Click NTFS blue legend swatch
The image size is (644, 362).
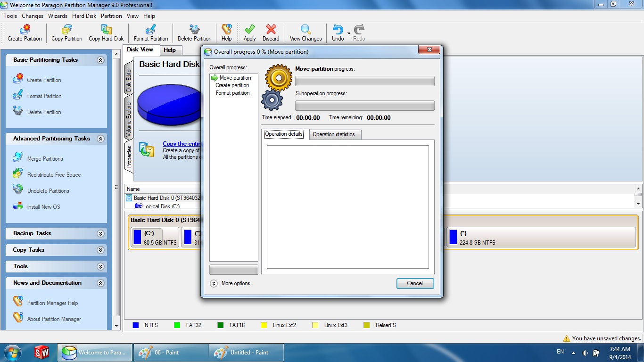(x=136, y=325)
